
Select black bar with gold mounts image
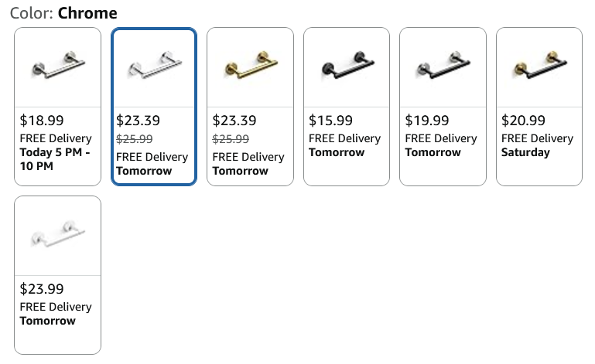(x=540, y=65)
